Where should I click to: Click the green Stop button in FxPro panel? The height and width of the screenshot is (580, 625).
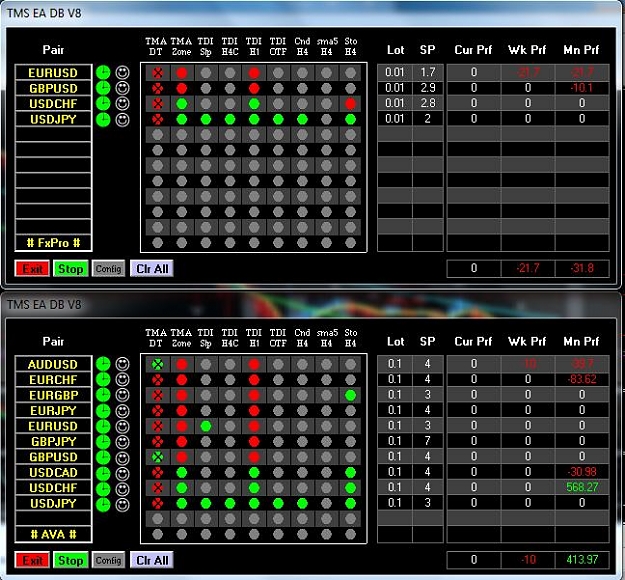[71, 269]
